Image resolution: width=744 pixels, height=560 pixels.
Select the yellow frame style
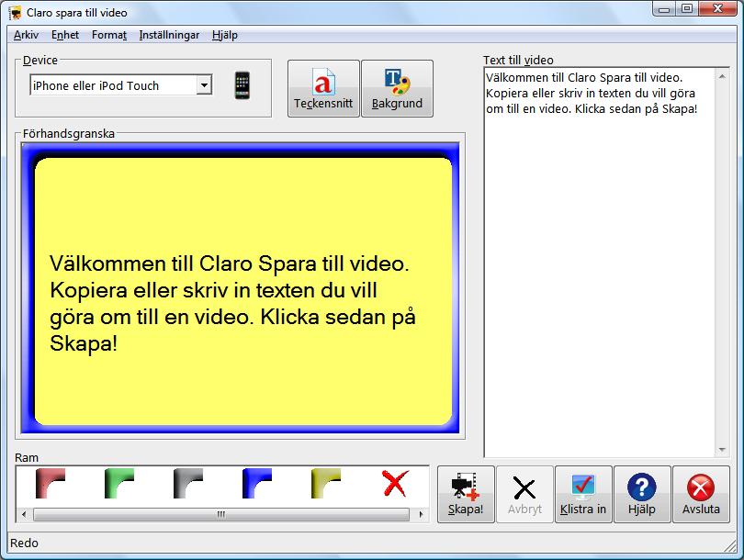coord(325,483)
